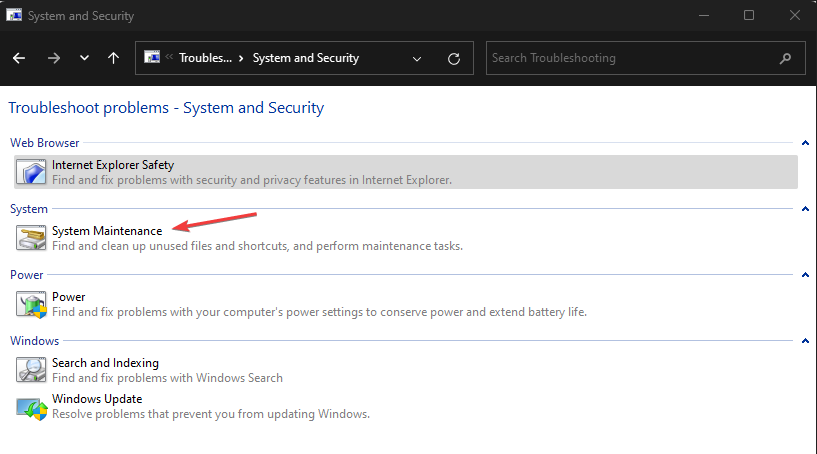Screen dimensions: 817x454
Task: Maximize the System and Security window
Action: 749,16
